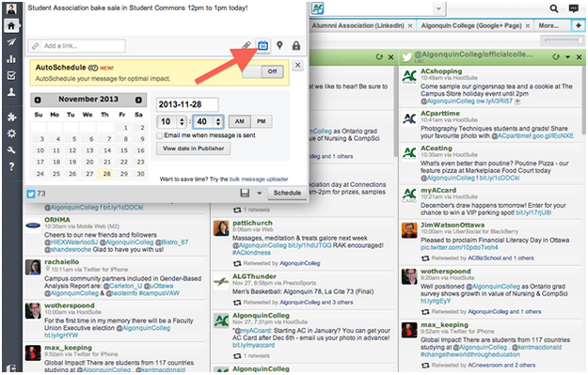Open the rachaiello username link
The image size is (588, 375).
click(61, 262)
